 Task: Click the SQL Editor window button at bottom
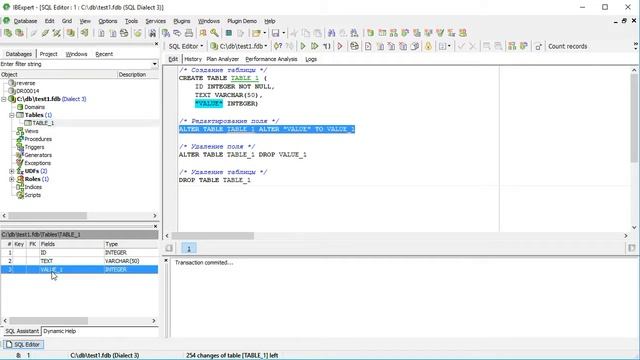[x=24, y=344]
